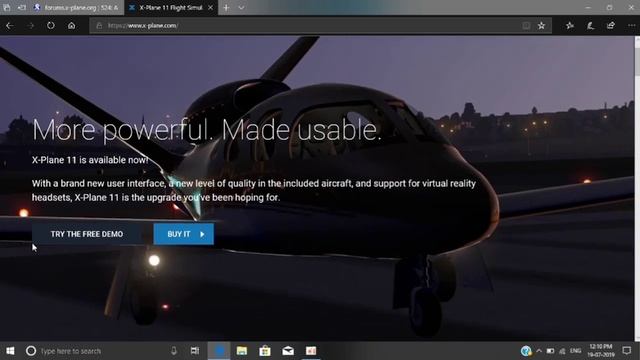Set these tabs aside icon

[x=22, y=7]
